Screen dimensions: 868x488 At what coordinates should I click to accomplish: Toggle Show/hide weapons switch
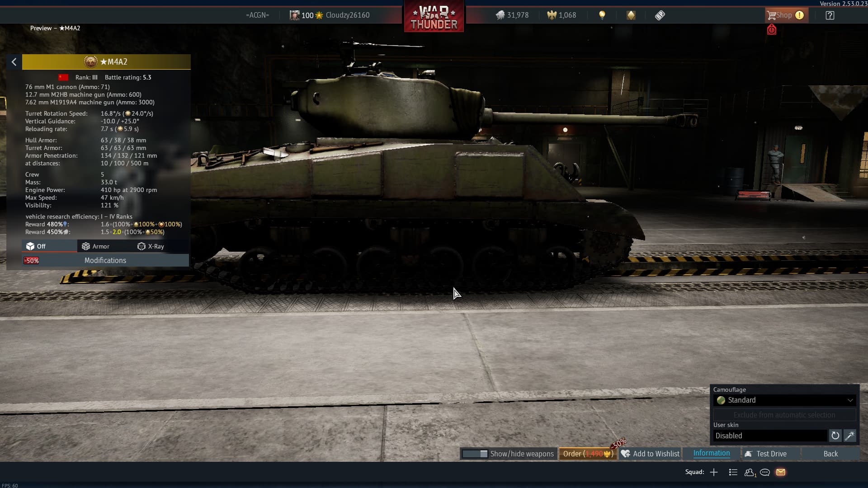475,454
